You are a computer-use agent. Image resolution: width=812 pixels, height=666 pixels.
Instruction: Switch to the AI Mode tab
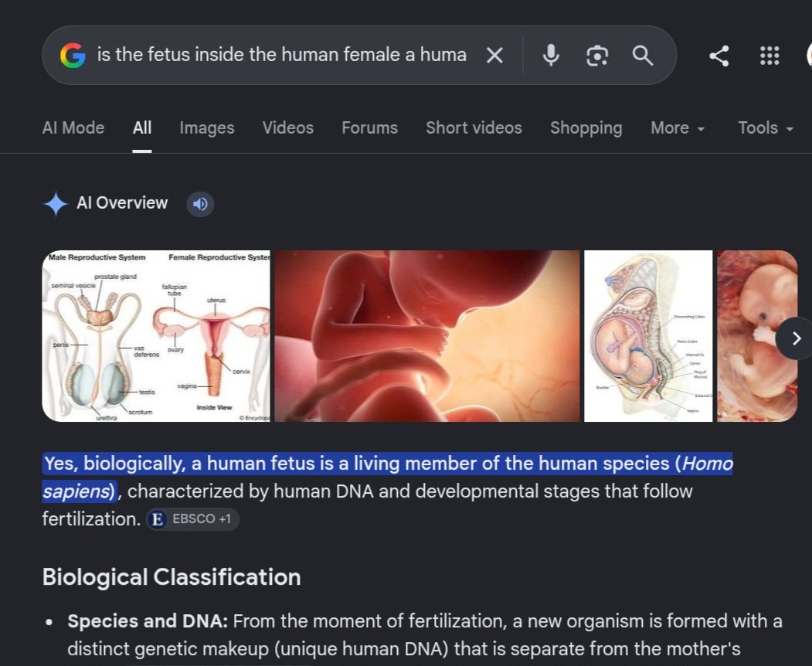73,128
